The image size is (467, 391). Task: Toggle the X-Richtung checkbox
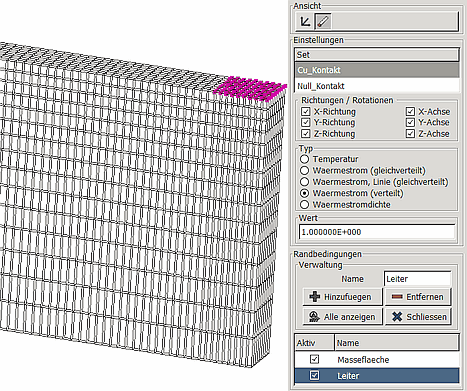[x=305, y=111]
